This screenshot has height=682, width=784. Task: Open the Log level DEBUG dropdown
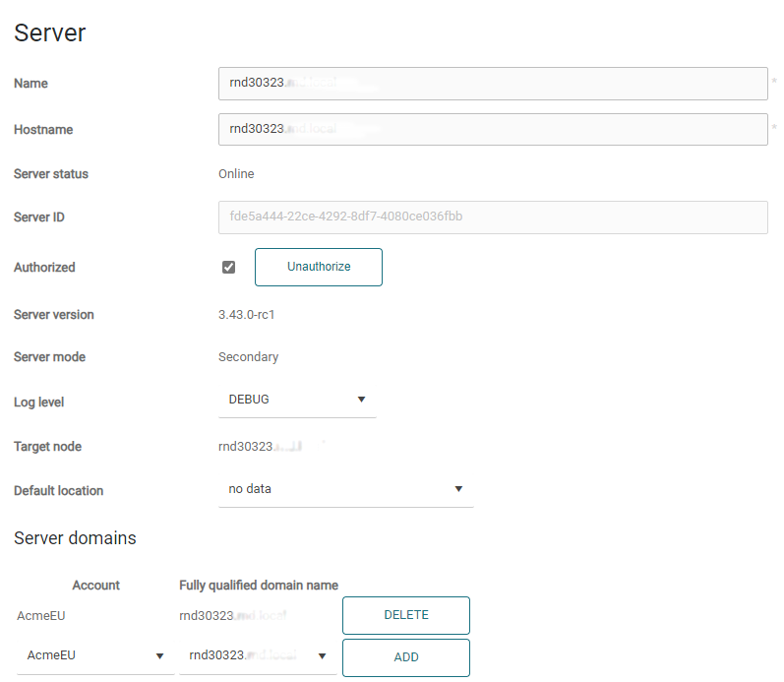(x=296, y=400)
